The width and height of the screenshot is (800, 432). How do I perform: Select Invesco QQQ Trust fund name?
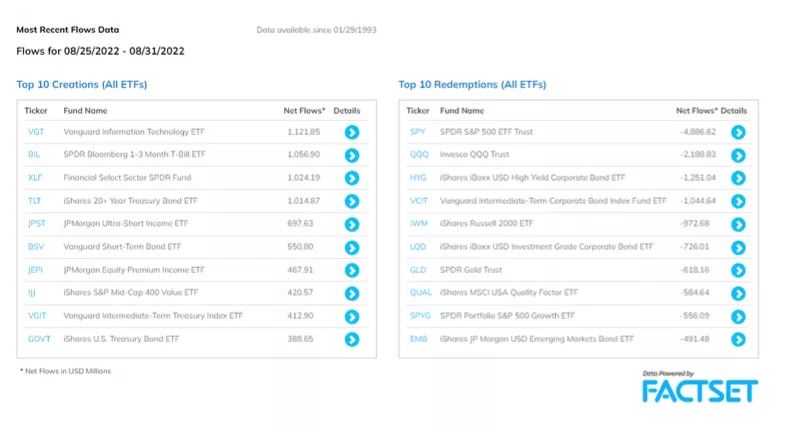click(474, 154)
